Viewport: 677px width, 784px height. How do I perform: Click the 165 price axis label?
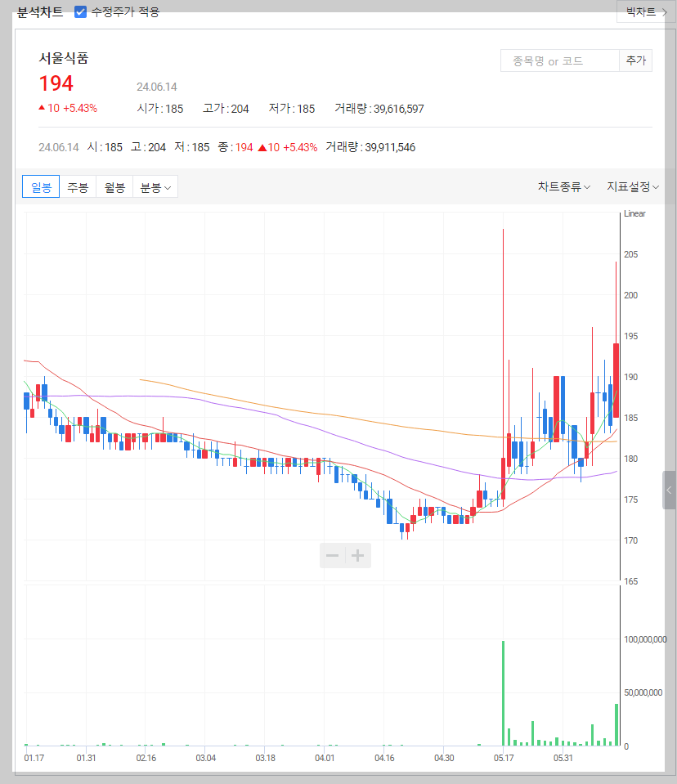point(631,581)
